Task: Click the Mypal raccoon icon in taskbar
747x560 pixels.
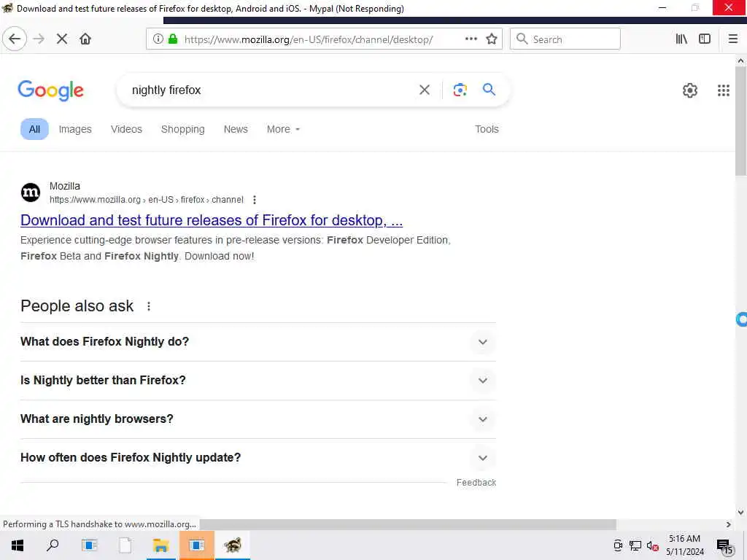Action: [x=233, y=545]
